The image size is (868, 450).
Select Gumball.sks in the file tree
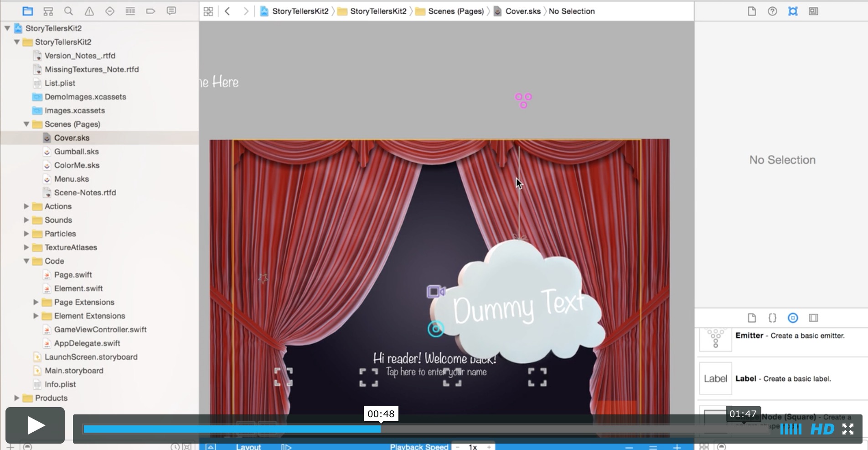76,152
